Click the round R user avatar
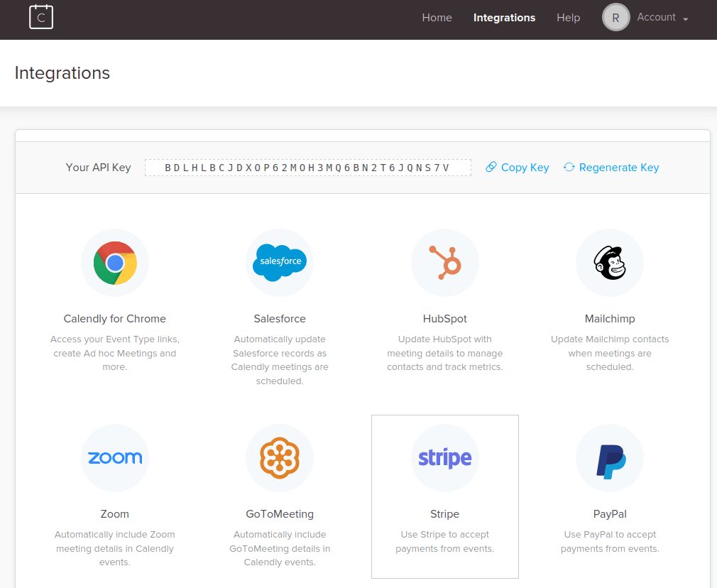This screenshot has width=717, height=588. (x=615, y=17)
